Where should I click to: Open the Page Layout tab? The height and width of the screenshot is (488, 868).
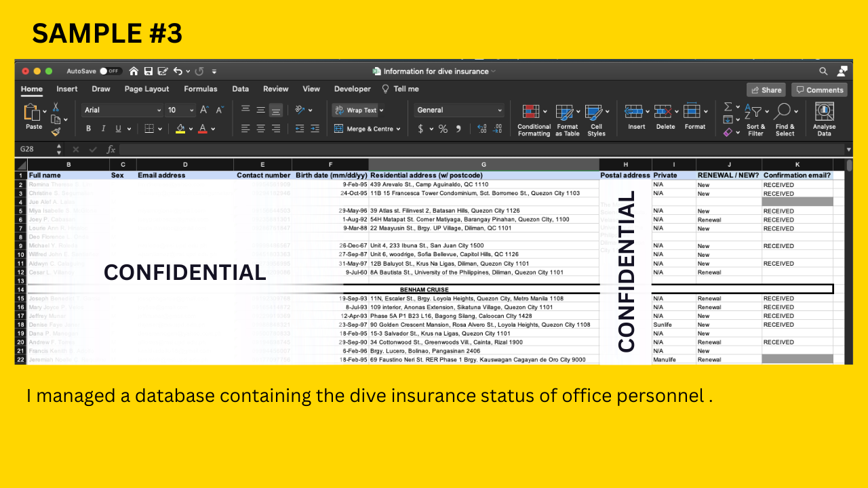coord(147,89)
